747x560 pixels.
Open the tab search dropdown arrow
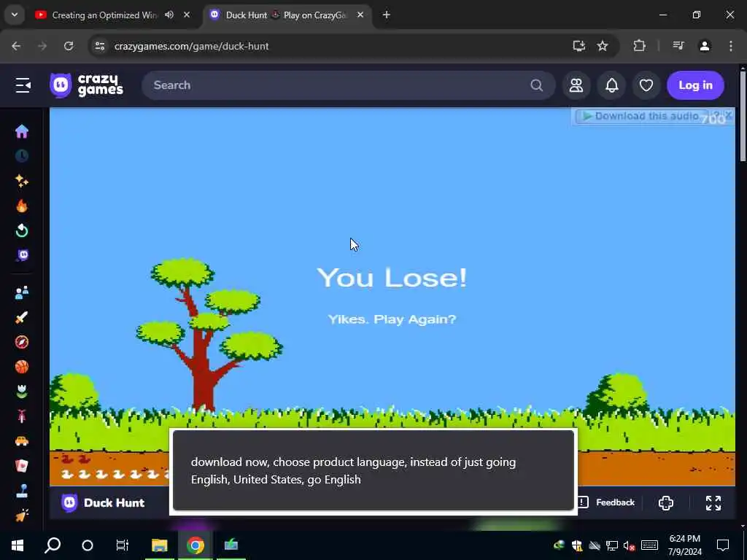click(15, 15)
